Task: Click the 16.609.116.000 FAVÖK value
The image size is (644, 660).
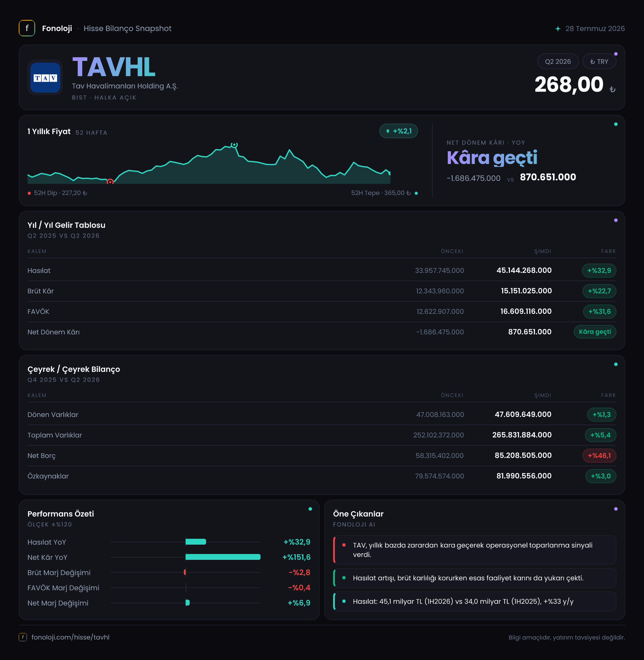Action: [x=526, y=311]
